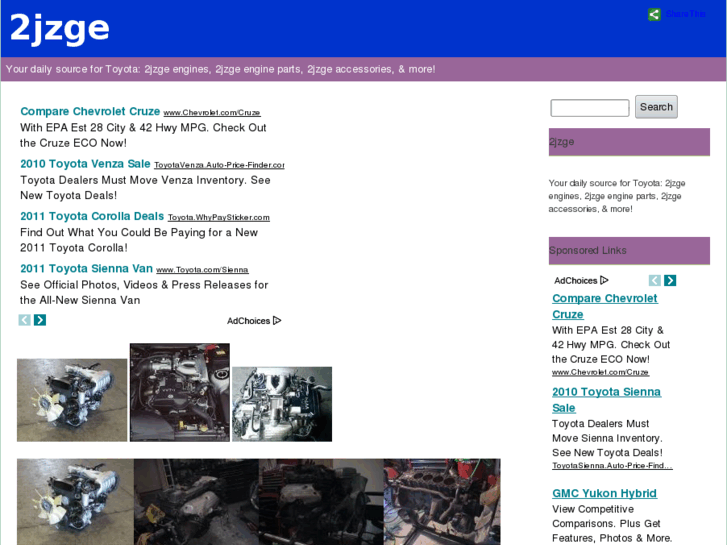The height and width of the screenshot is (545, 727).
Task: Visit www.Chevrolet.com/Cruze link in main ads
Action: click(x=212, y=113)
